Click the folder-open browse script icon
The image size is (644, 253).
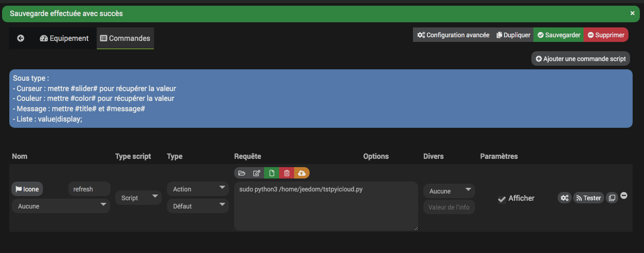(242, 173)
